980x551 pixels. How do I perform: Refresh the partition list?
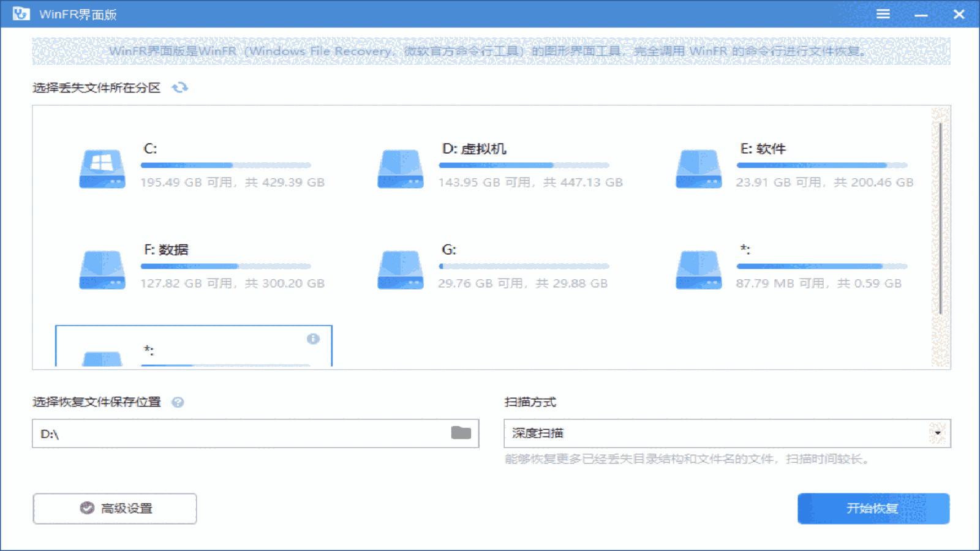coord(178,88)
